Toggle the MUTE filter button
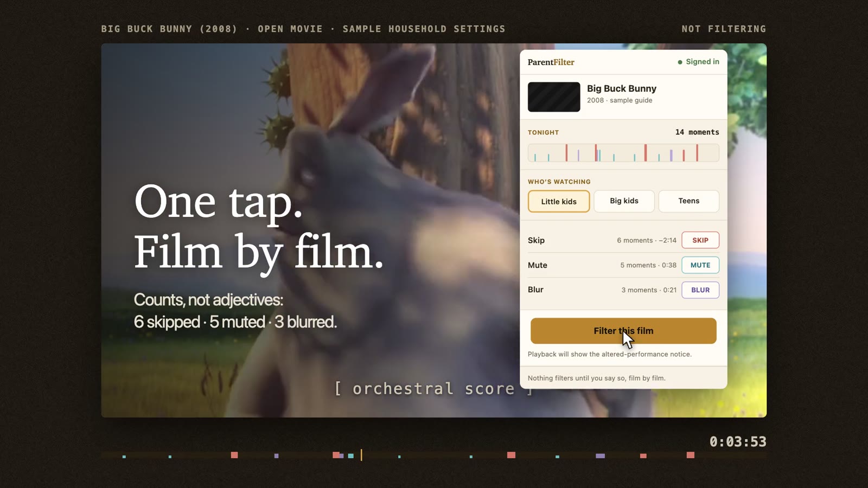 pos(700,265)
